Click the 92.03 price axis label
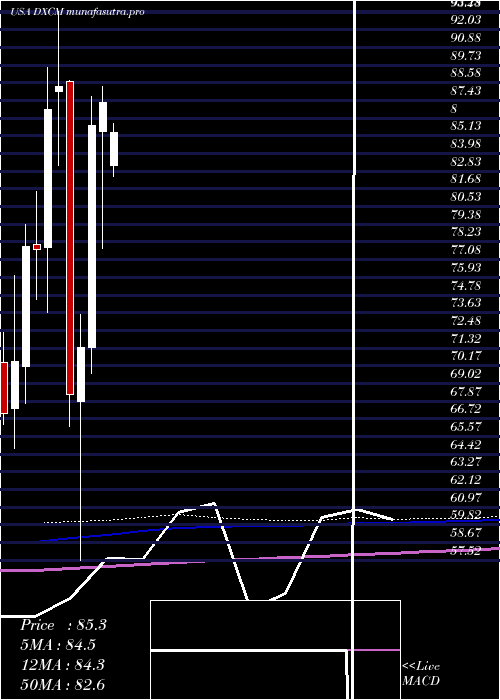The height and width of the screenshot is (700, 500). click(466, 20)
